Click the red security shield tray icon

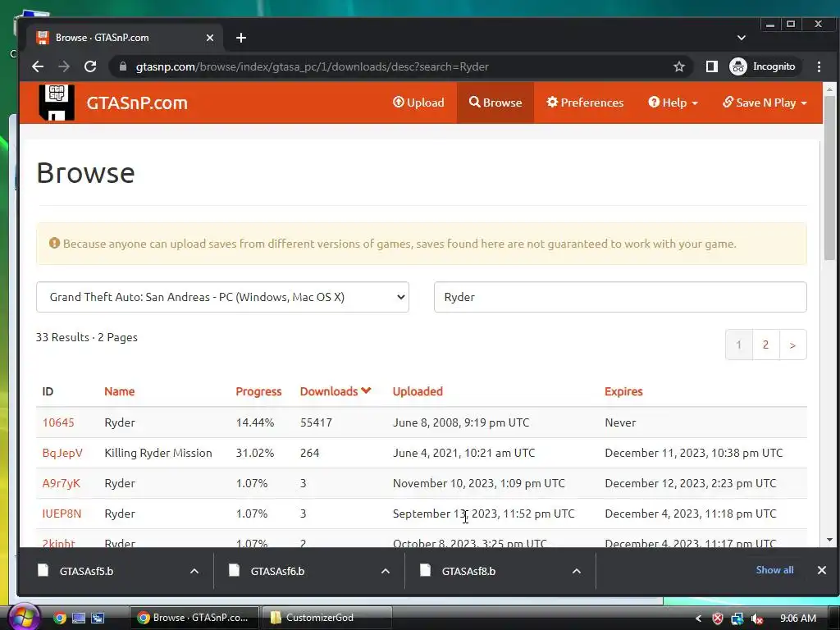tap(718, 619)
